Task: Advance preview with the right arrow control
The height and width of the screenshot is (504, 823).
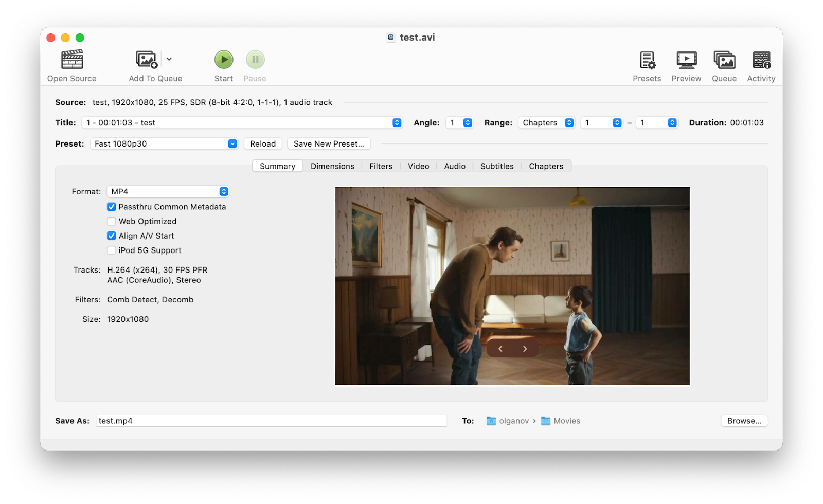Action: point(525,348)
